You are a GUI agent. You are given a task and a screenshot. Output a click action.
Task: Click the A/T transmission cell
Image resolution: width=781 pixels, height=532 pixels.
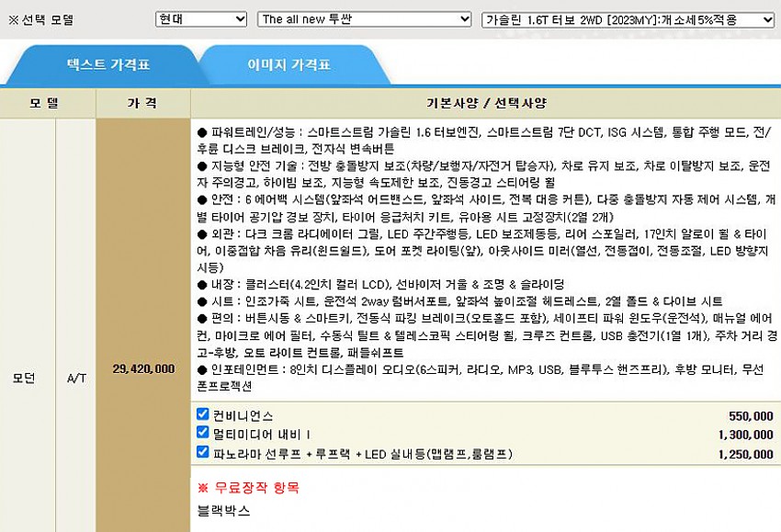(75, 377)
